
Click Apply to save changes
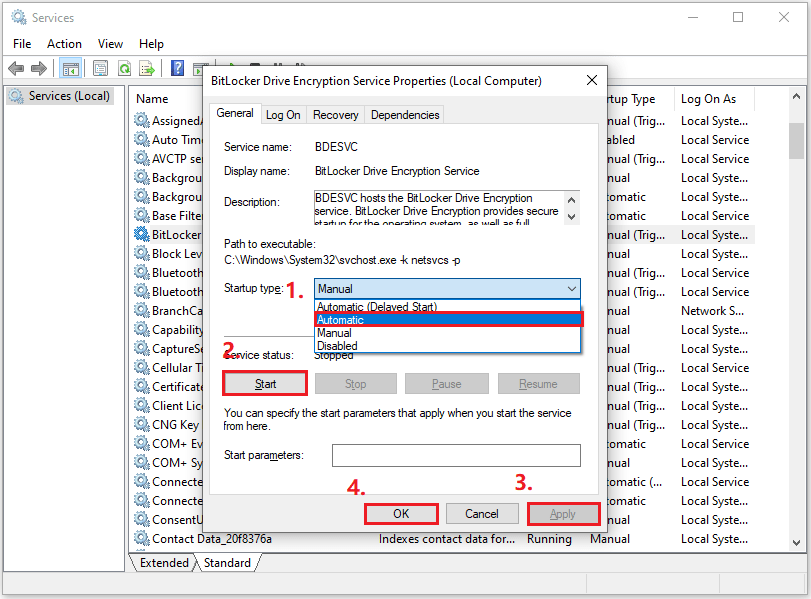tap(563, 513)
